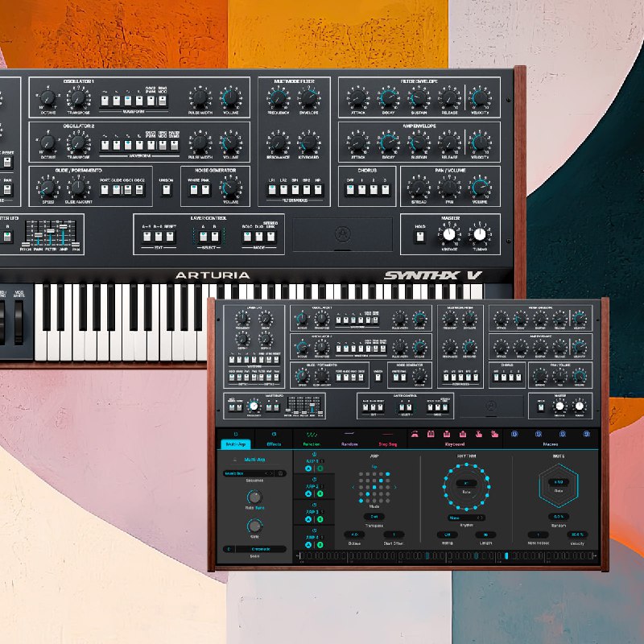Toggle the power icon above the Effects tab
Image resolution: width=644 pixels, height=644 pixels.
pyautogui.click(x=274, y=434)
